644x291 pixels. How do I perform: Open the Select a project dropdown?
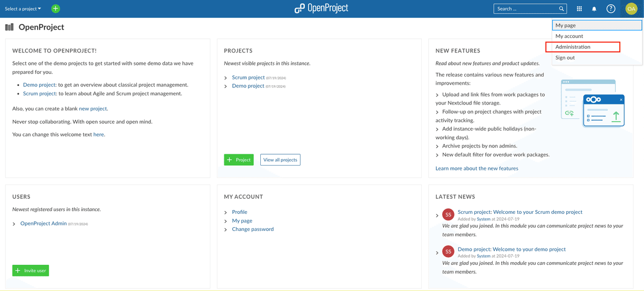pyautogui.click(x=23, y=9)
